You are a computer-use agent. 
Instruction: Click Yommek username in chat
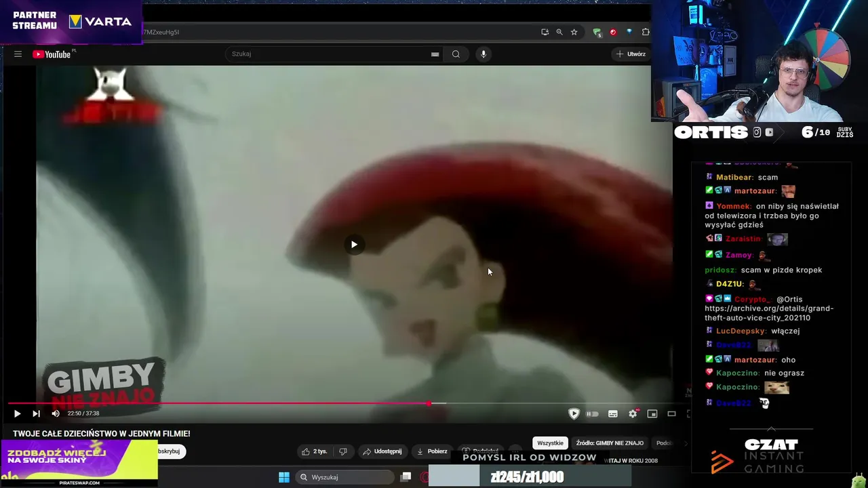pos(734,206)
